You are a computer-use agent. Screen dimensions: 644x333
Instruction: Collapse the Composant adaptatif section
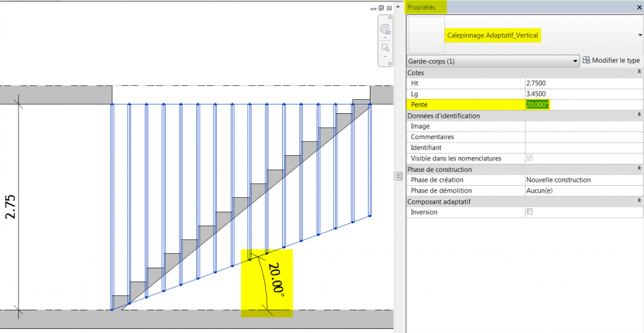pos(639,201)
